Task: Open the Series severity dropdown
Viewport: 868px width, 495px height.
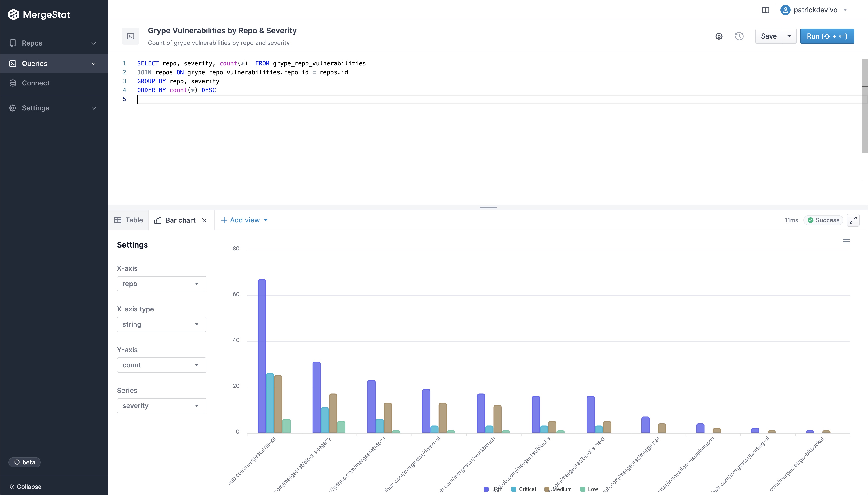Action: pos(161,406)
